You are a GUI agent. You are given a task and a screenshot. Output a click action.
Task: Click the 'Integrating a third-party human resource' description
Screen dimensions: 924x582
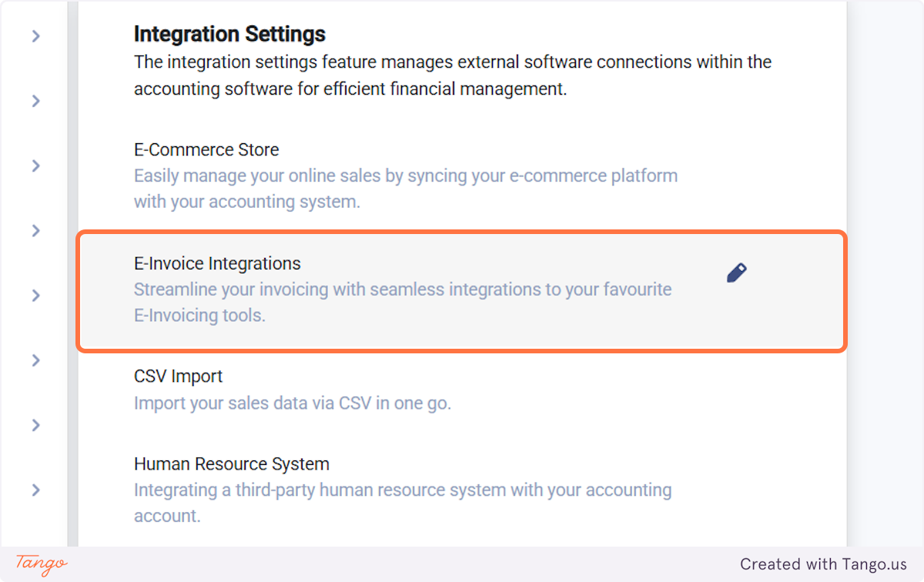pos(402,490)
